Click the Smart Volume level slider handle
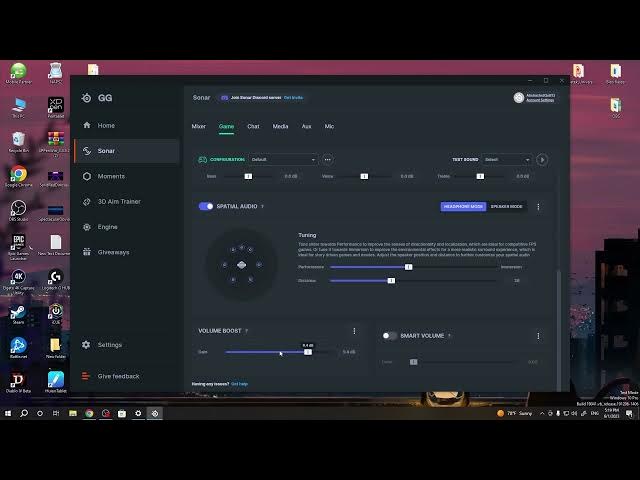Screen dimensions: 640x480 tap(413, 362)
